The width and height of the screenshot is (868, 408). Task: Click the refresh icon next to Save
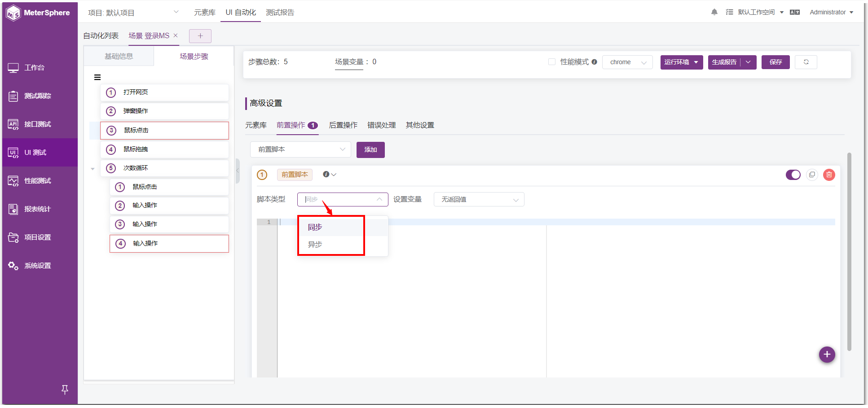(x=806, y=62)
